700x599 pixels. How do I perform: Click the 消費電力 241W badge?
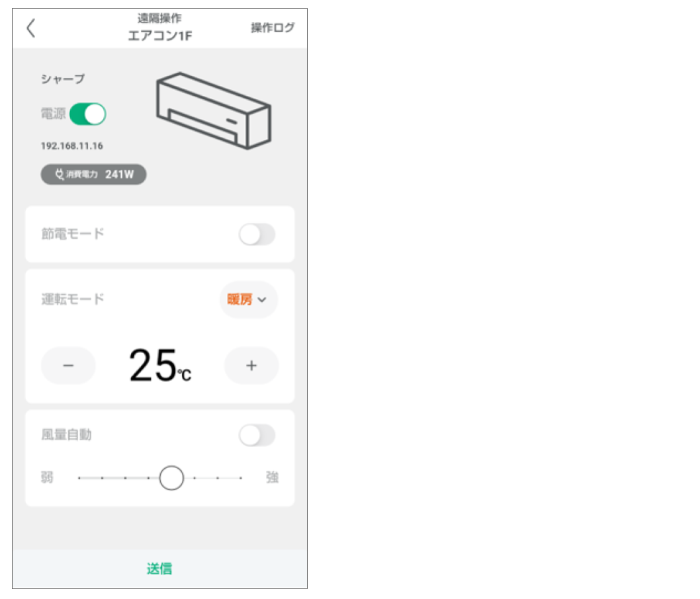point(93,175)
